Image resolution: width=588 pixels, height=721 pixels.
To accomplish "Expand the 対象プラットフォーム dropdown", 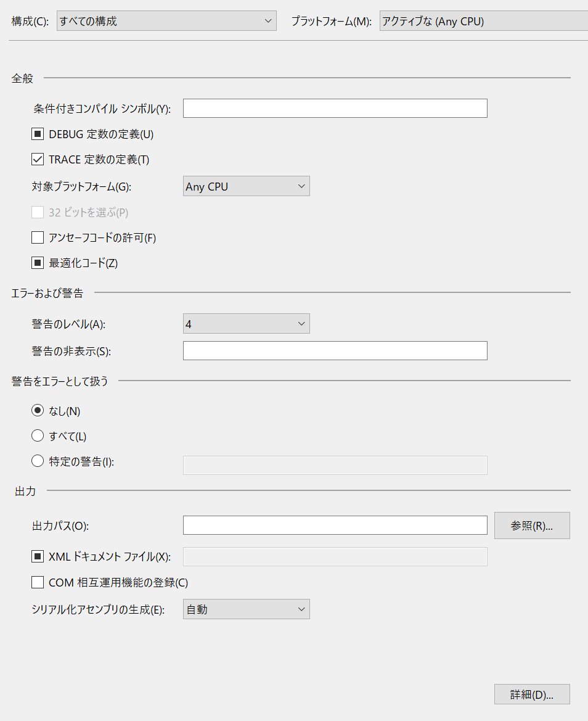I will 246,186.
